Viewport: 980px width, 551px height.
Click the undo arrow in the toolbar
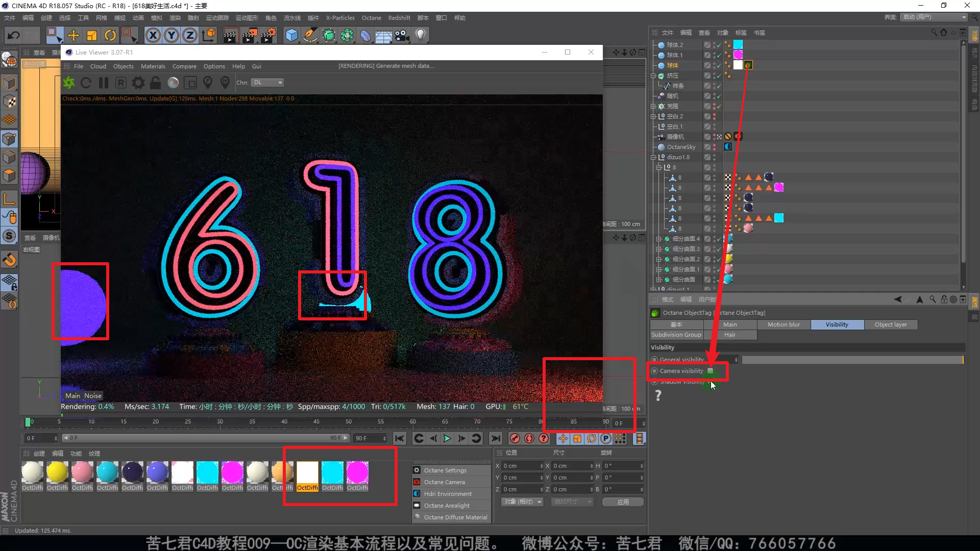tap(14, 35)
